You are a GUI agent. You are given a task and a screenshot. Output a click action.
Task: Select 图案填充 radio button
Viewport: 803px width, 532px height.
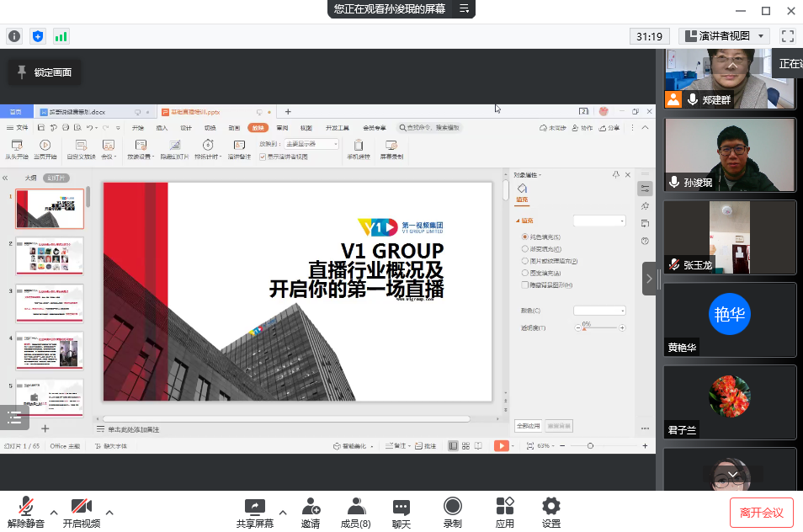(x=525, y=273)
